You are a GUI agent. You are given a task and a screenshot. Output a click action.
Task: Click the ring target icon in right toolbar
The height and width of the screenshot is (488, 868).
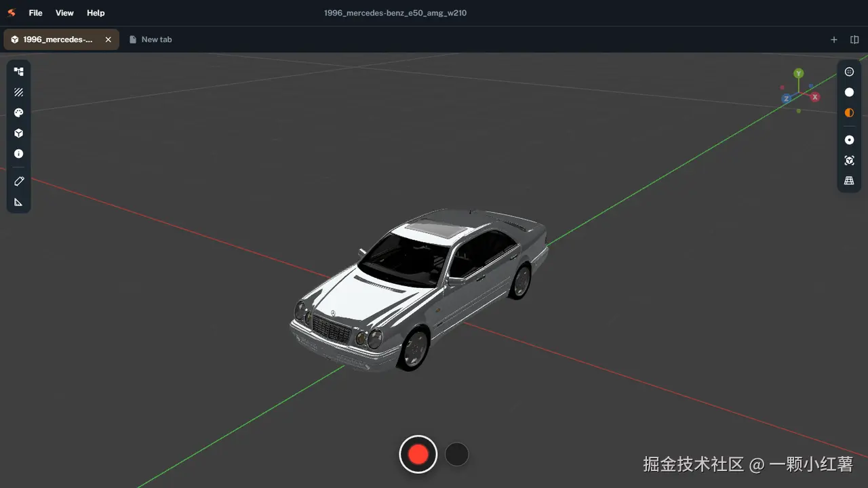click(849, 140)
